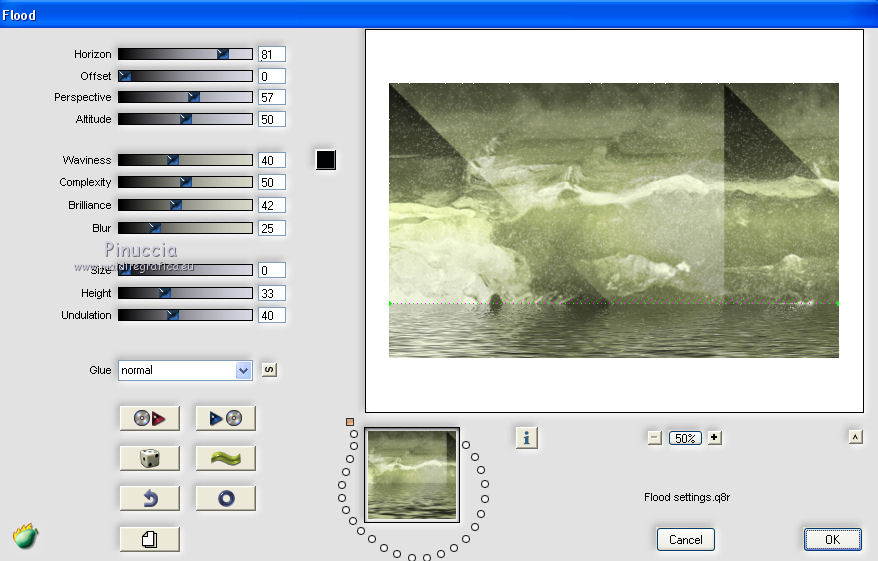The image size is (878, 561).
Task: Click the load settings disc icon button
Action: click(x=150, y=418)
